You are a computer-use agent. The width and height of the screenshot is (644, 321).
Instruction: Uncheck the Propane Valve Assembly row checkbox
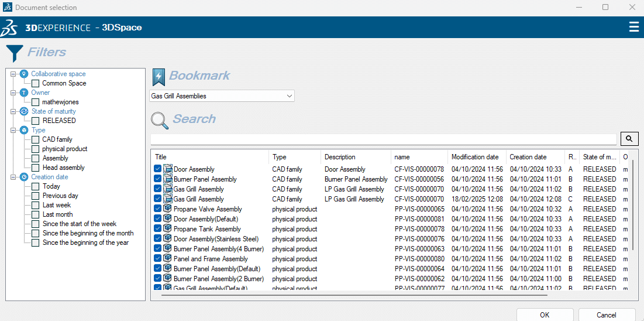pyautogui.click(x=158, y=209)
